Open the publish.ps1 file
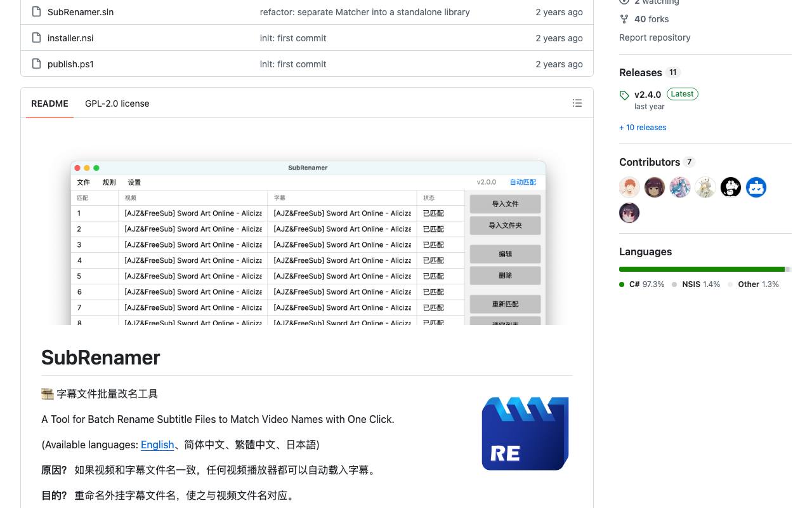This screenshot has height=508, width=812. click(x=70, y=64)
